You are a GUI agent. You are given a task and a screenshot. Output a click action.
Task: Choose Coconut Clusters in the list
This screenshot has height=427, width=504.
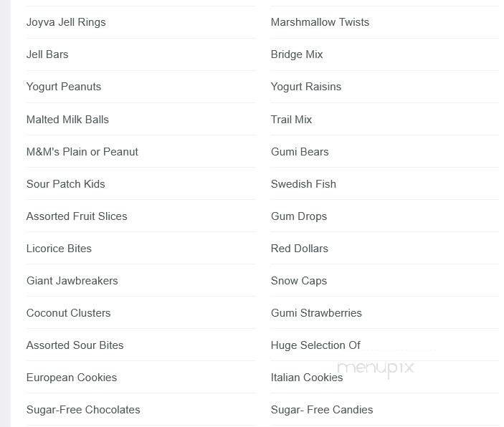click(x=70, y=313)
